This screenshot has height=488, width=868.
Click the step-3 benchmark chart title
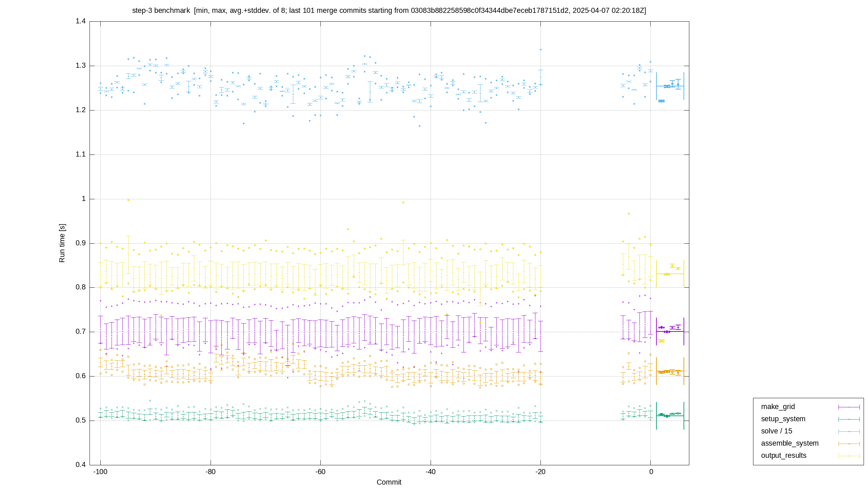[389, 11]
